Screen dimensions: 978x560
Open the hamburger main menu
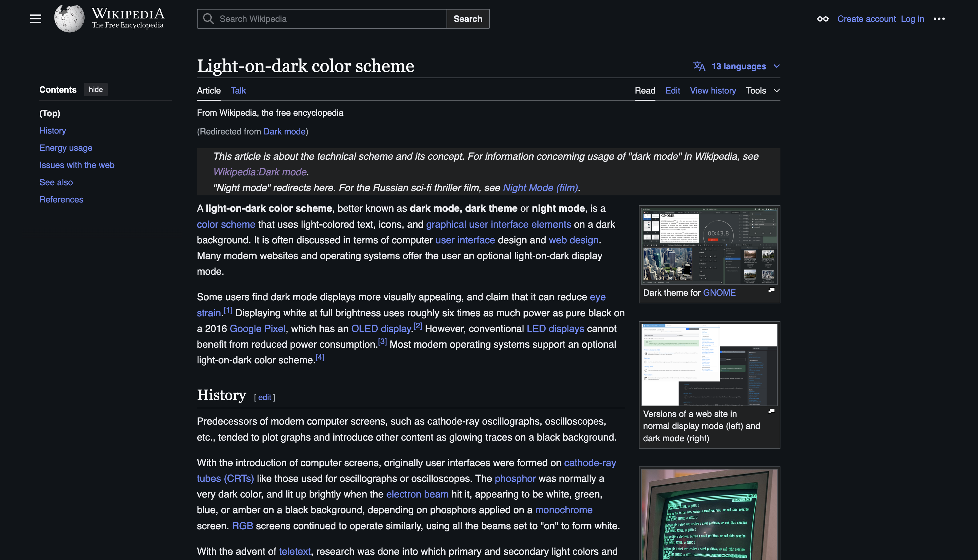click(x=35, y=19)
